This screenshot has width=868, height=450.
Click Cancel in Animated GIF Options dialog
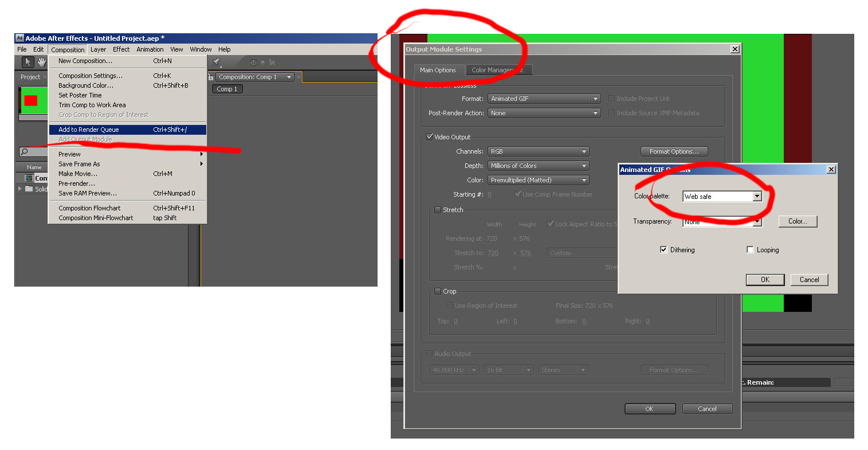click(x=809, y=280)
